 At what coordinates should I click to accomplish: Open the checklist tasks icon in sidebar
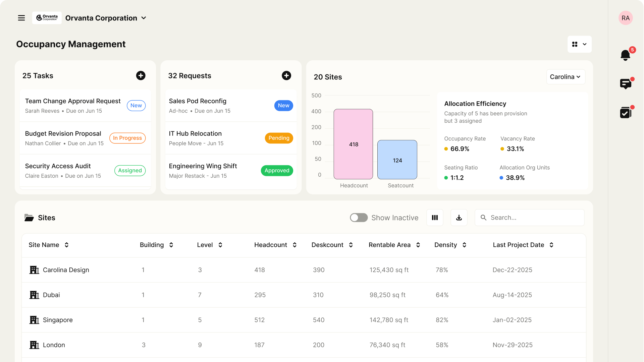[625, 113]
